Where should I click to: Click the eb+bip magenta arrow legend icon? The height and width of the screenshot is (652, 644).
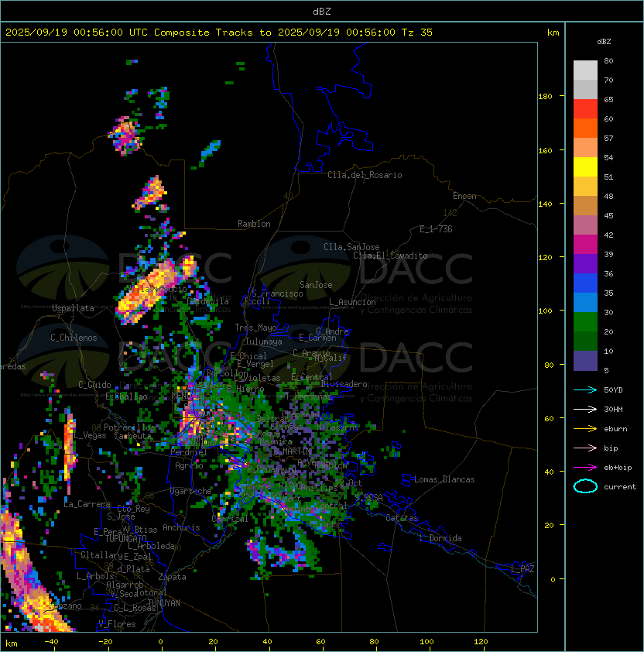585,468
